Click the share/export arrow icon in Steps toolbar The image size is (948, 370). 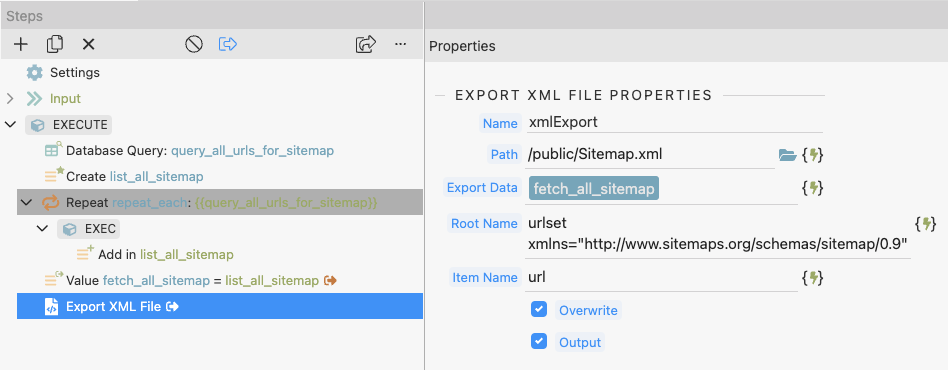coord(366,44)
